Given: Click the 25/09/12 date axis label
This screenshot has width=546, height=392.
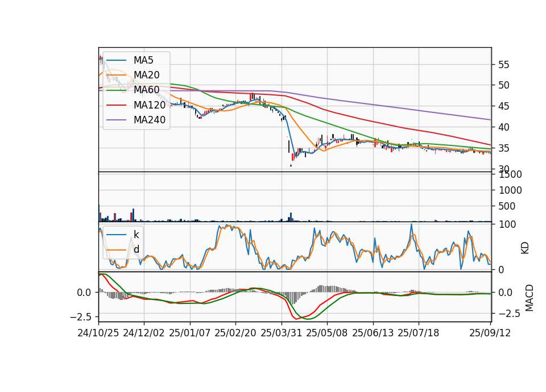Looking at the screenshot, I should pyautogui.click(x=490, y=333).
